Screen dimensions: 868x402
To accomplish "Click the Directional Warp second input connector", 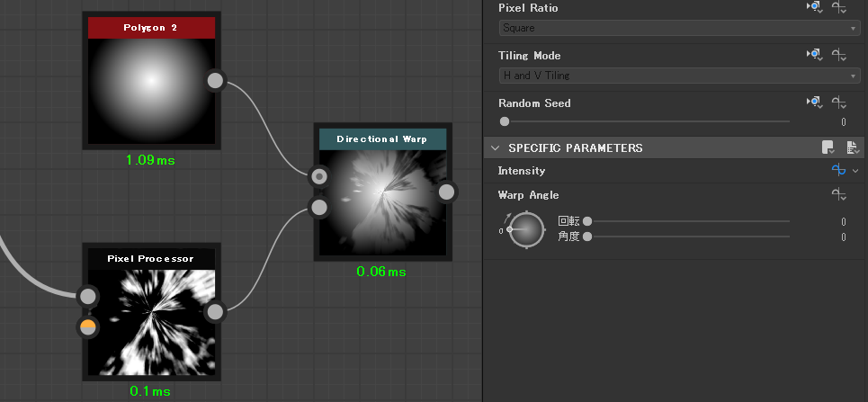I will point(318,208).
